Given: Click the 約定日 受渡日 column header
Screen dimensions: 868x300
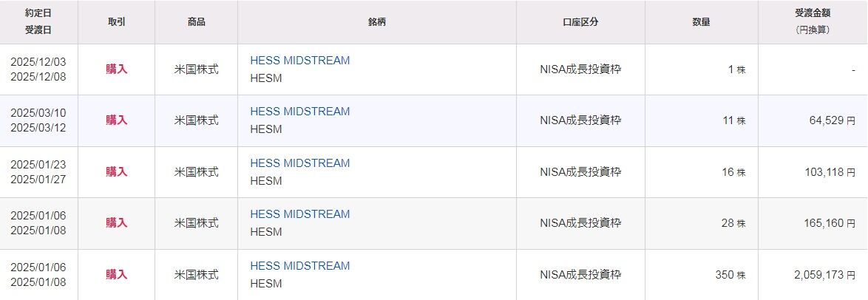Looking at the screenshot, I should (x=38, y=22).
